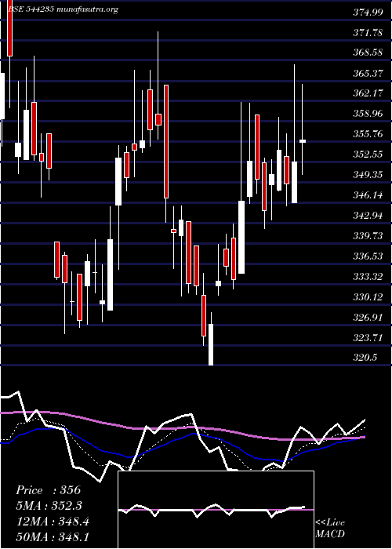The width and height of the screenshot is (392, 549).
Task: Select the 326.91 price axis label
Action: [368, 317]
